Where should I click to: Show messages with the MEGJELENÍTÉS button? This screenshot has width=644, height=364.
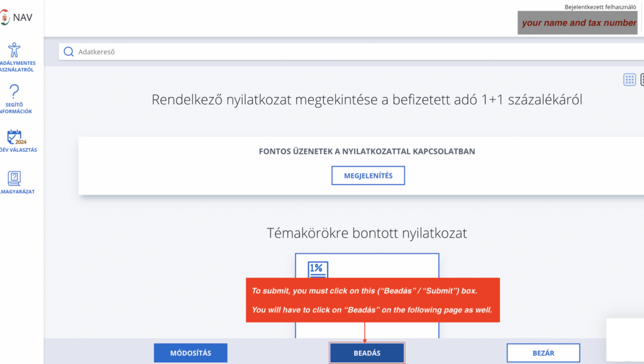[368, 176]
